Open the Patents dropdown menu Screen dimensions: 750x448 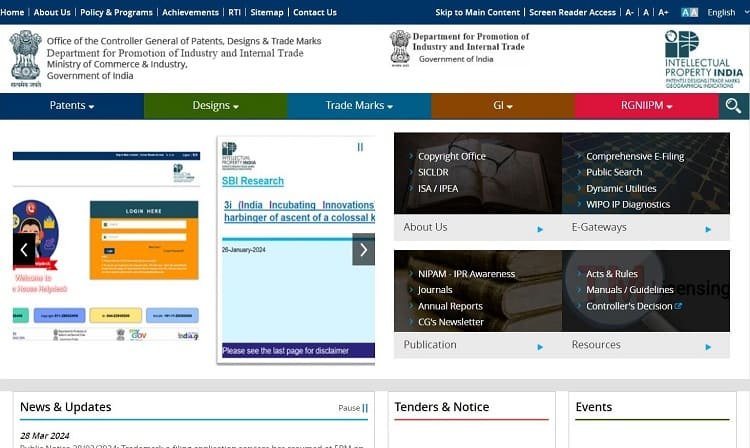pyautogui.click(x=72, y=106)
